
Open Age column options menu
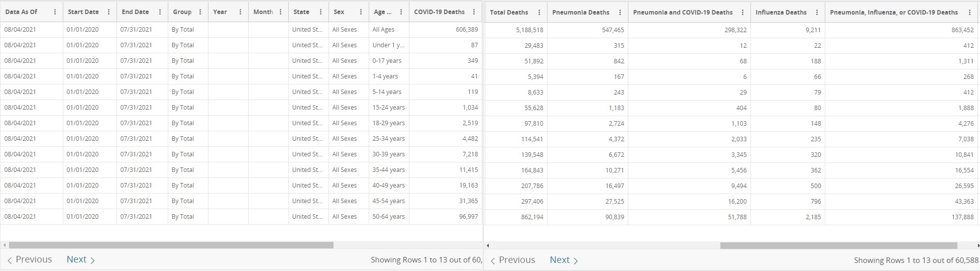coord(401,12)
